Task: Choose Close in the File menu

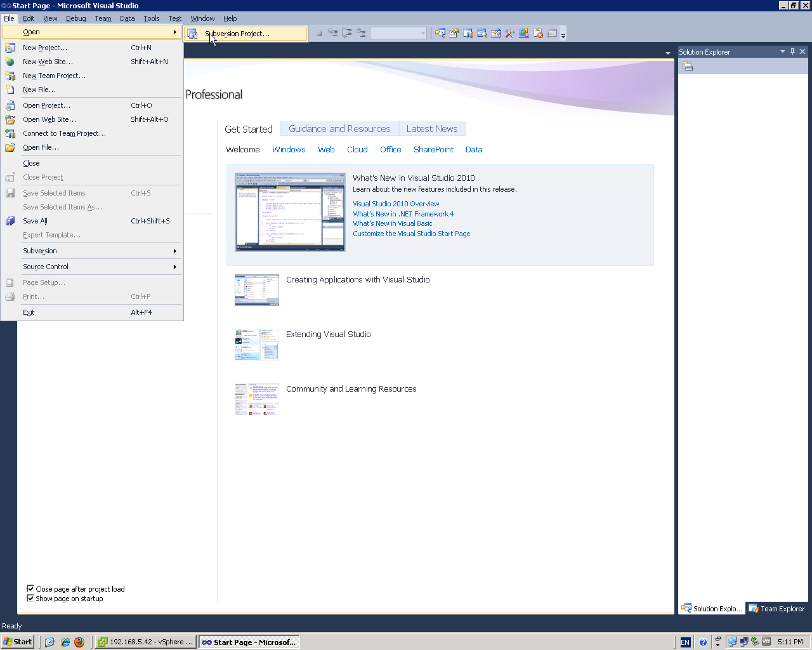Action: pos(92,163)
